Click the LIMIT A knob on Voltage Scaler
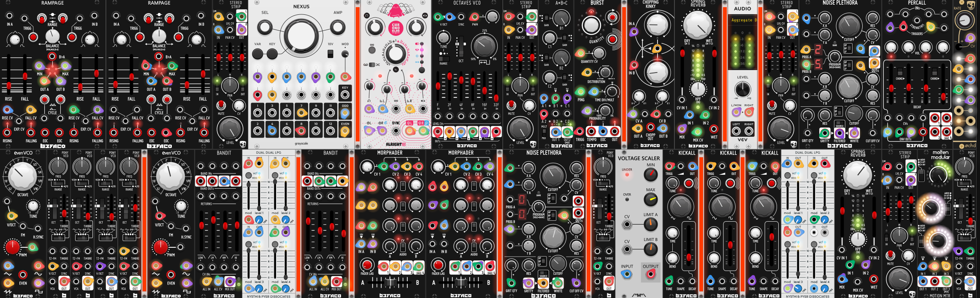 pos(651,225)
